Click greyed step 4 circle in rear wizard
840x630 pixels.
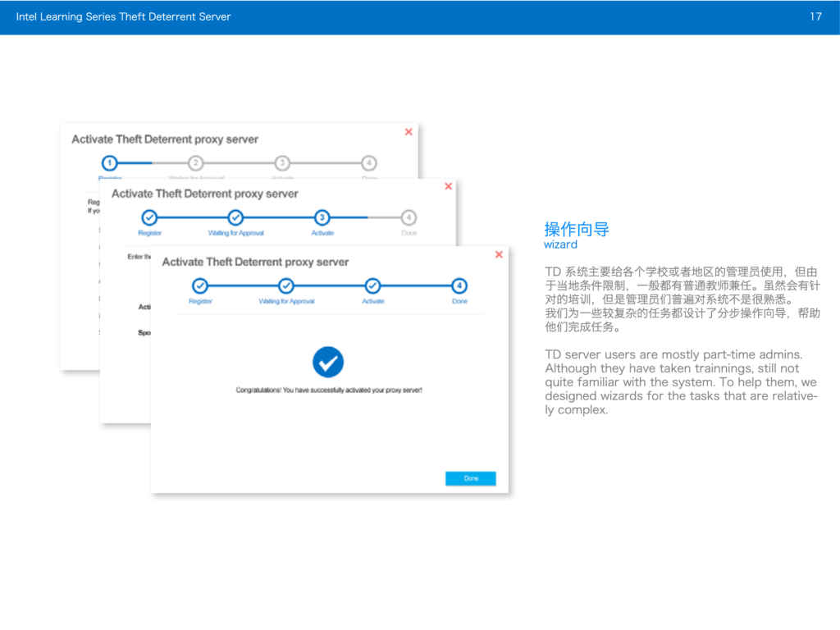(369, 163)
